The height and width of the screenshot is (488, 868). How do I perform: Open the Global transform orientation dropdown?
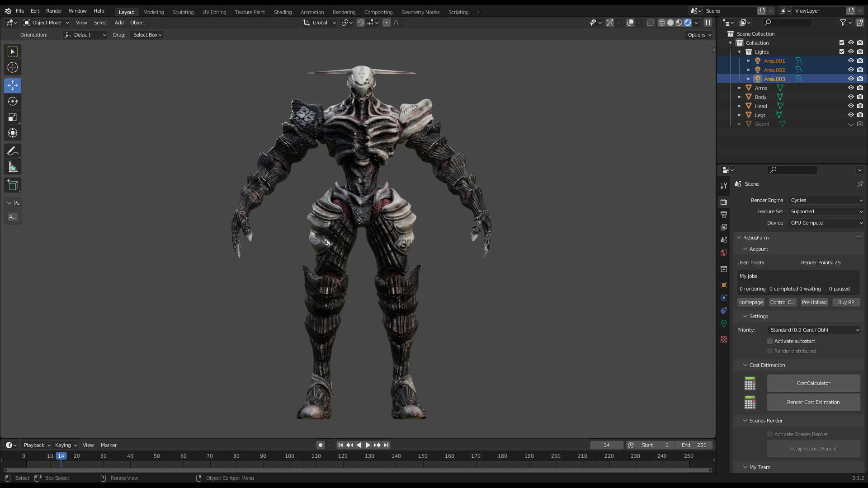(320, 23)
